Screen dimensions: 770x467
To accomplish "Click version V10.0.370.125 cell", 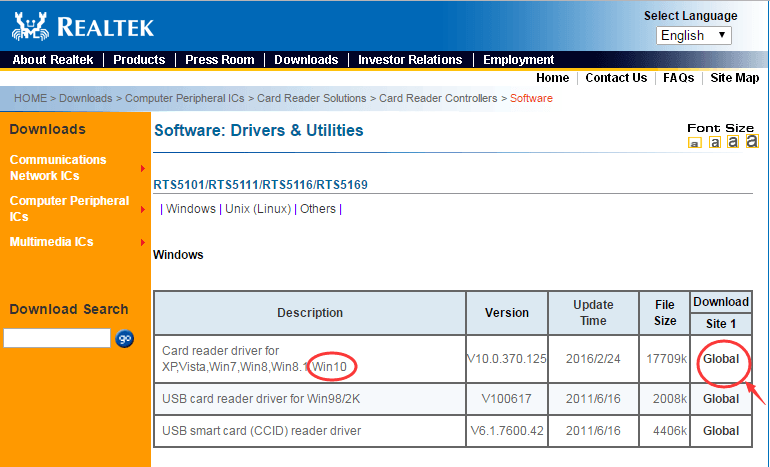I will point(507,359).
